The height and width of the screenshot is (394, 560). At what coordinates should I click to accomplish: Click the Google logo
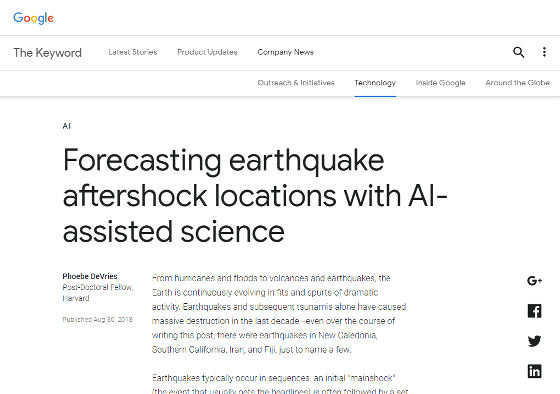coord(33,18)
